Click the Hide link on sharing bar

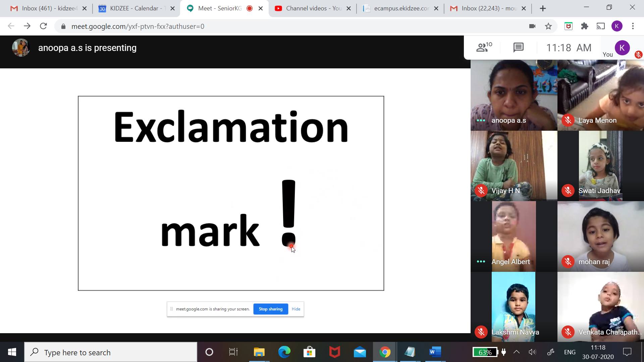[x=296, y=309]
